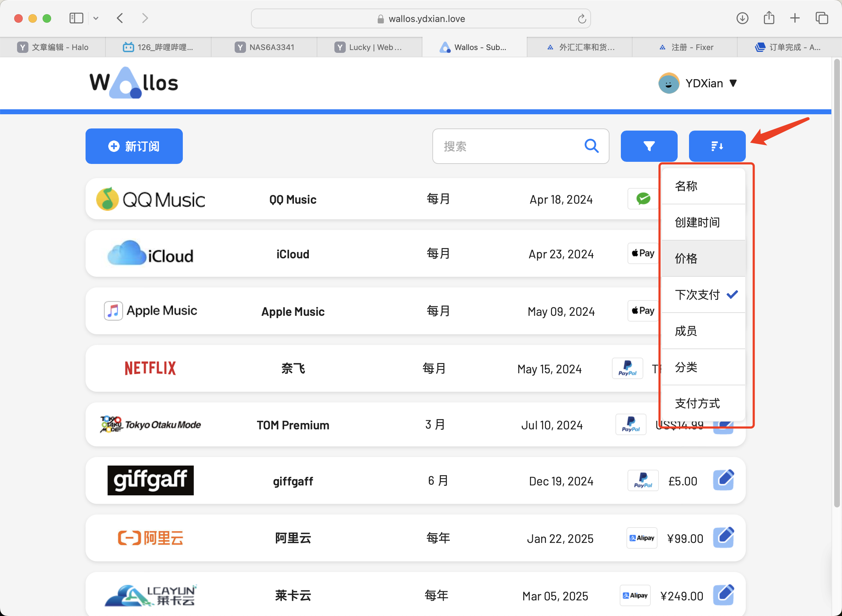Click the 新订阅 button
The height and width of the screenshot is (616, 842).
point(134,146)
